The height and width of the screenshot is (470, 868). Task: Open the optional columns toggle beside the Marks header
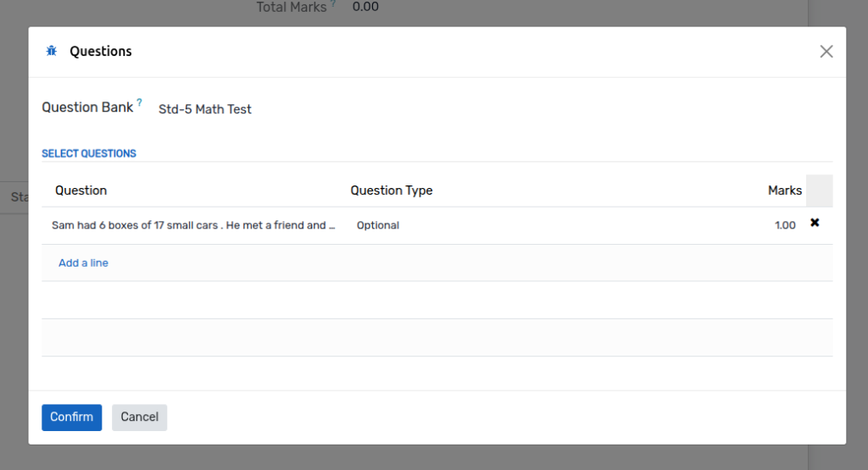820,191
